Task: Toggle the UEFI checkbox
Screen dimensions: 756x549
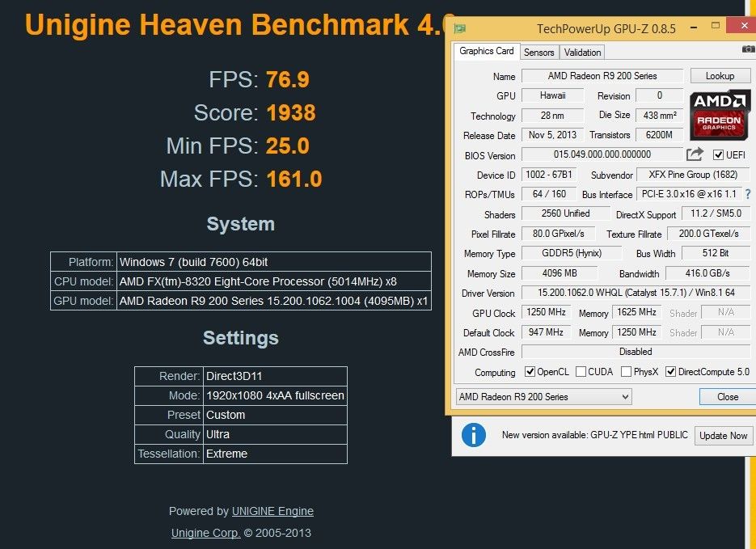Action: click(x=718, y=154)
